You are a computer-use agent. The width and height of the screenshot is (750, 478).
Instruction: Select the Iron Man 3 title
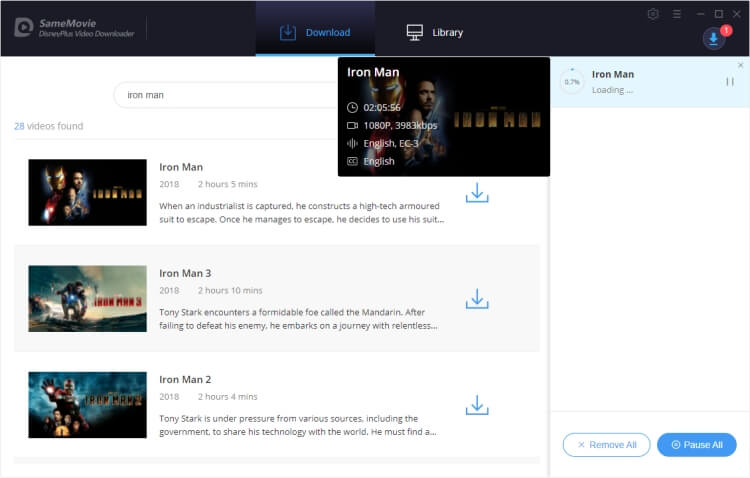pyautogui.click(x=185, y=273)
